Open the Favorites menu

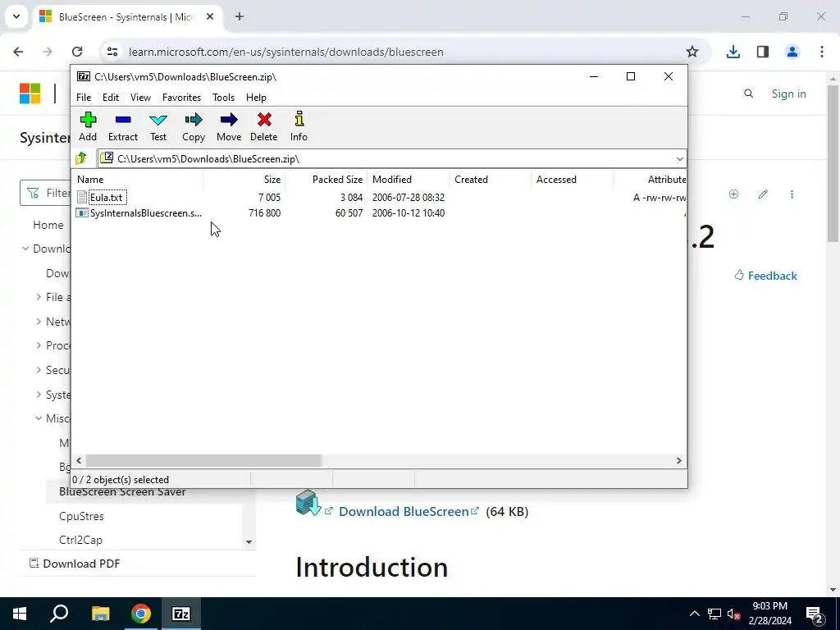point(181,98)
